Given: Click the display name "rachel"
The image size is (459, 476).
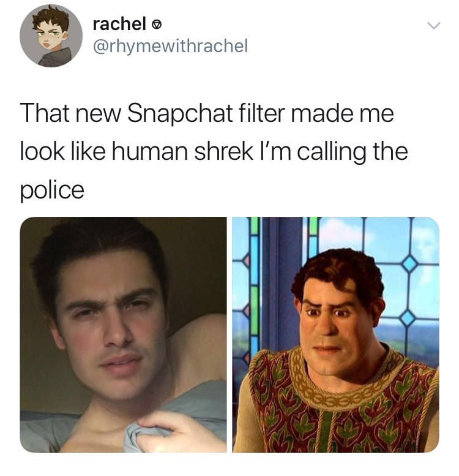Looking at the screenshot, I should coord(119,23).
